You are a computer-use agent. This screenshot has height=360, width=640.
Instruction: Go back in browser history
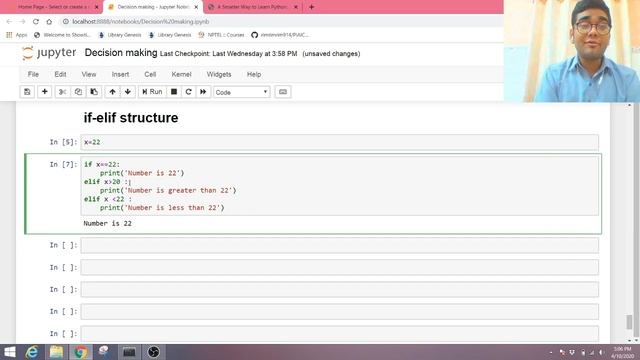[x=9, y=21]
